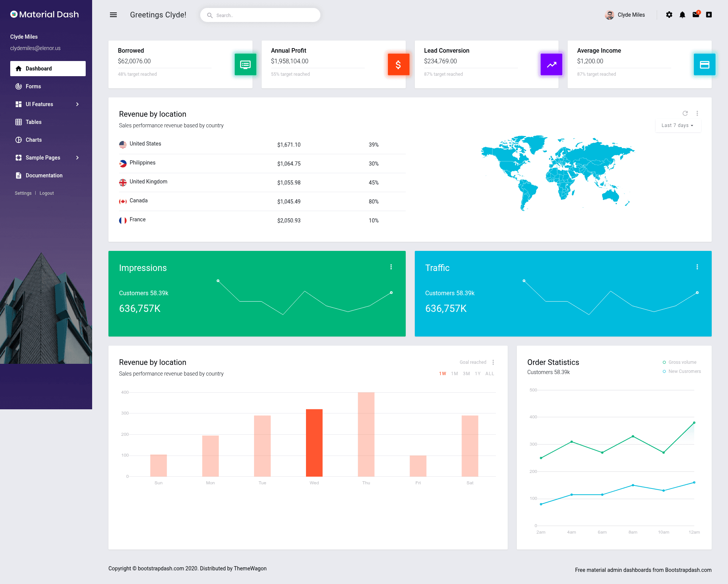Screen dimensions: 728x584
Task: Click the Logout link in sidebar
Action: [x=47, y=193]
